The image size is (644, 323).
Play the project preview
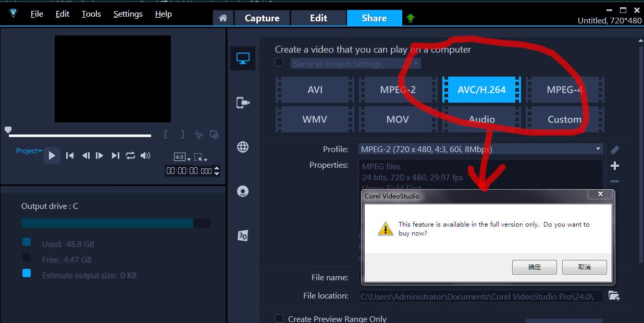(52, 155)
